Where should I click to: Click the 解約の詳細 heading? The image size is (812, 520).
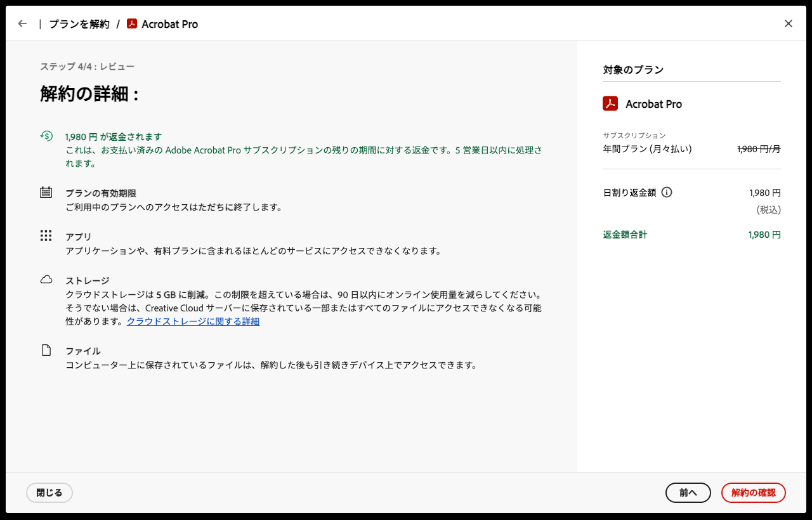(x=89, y=94)
